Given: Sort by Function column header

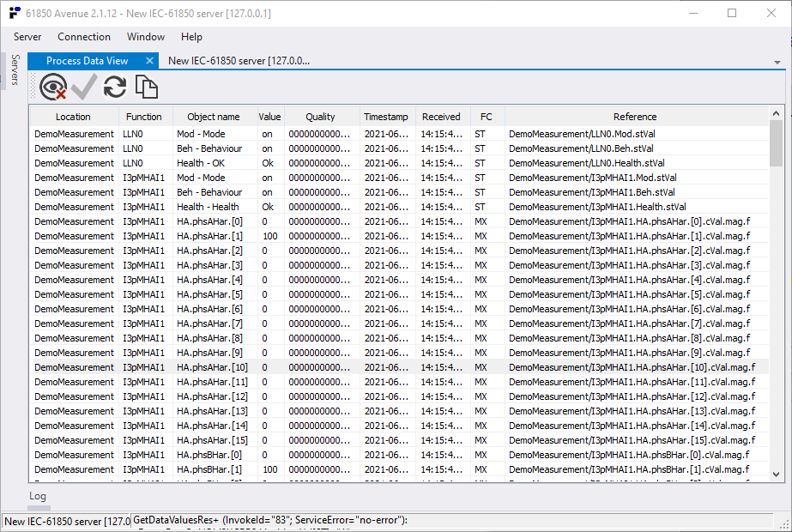Looking at the screenshot, I should [x=144, y=117].
